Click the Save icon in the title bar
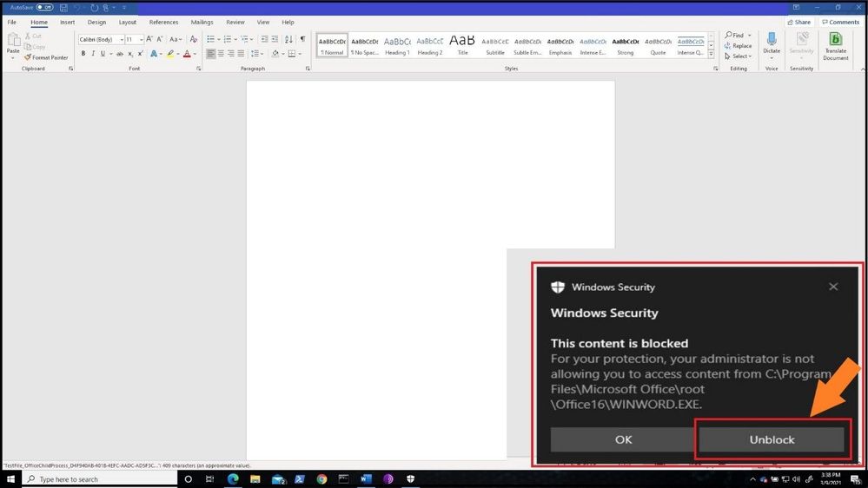Image resolution: width=868 pixels, height=488 pixels. (63, 8)
